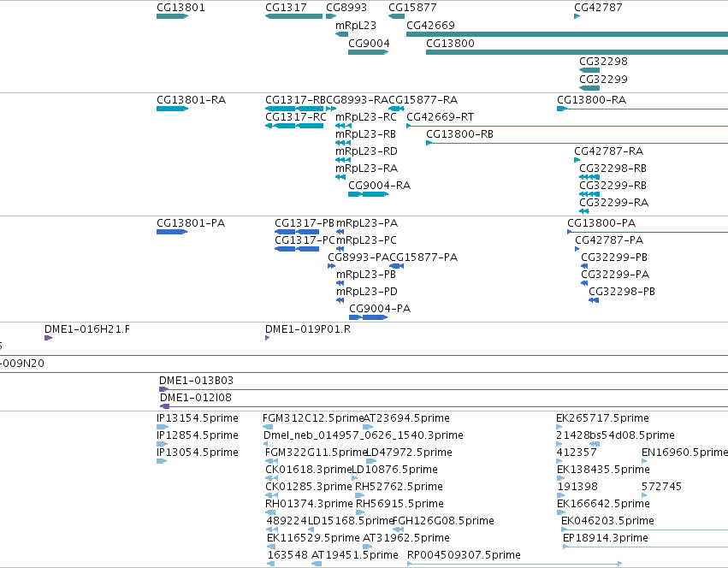Select the CG1317 gene label

[286, 8]
